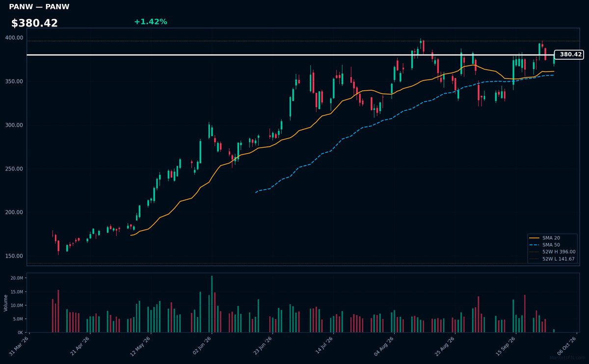The height and width of the screenshot is (364, 589).
Task: Click the PANW — PANW chart title
Action: click(39, 7)
